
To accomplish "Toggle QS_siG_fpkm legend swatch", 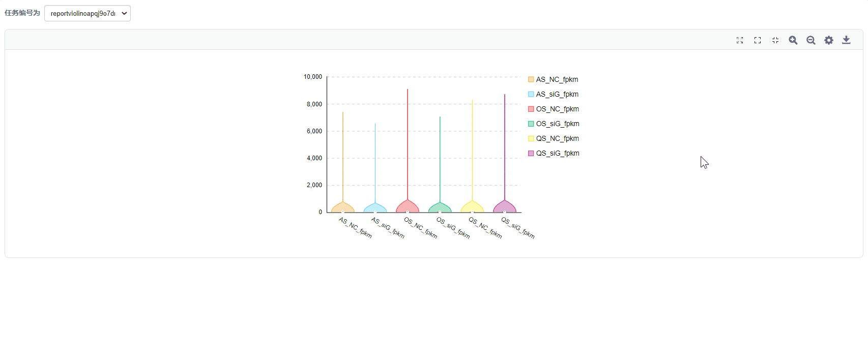I will tap(531, 153).
